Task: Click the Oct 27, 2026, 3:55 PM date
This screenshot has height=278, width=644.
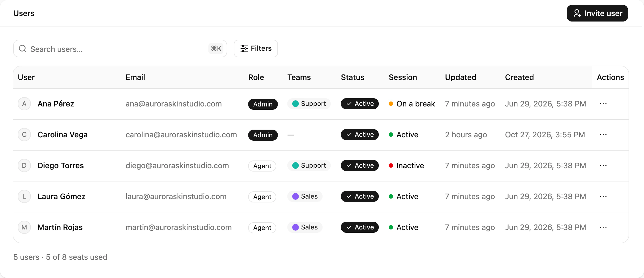Action: (545, 135)
